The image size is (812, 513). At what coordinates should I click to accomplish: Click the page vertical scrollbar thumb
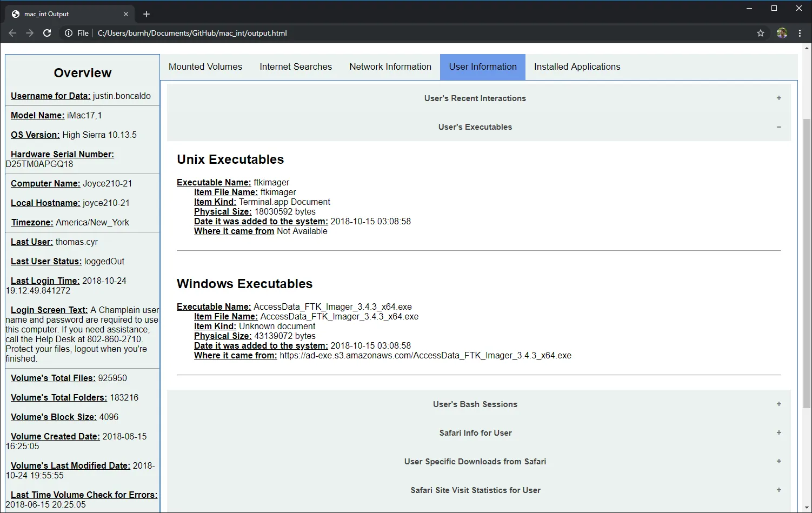pyautogui.click(x=807, y=263)
